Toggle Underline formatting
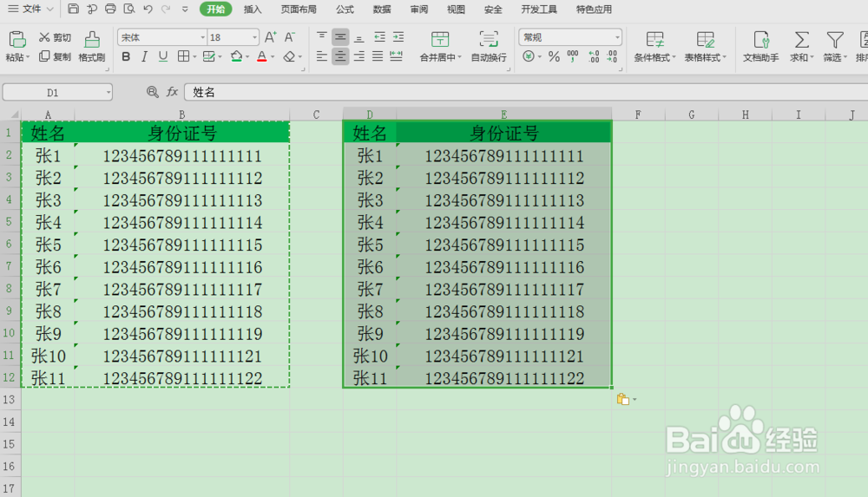This screenshot has height=497, width=868. coord(163,56)
